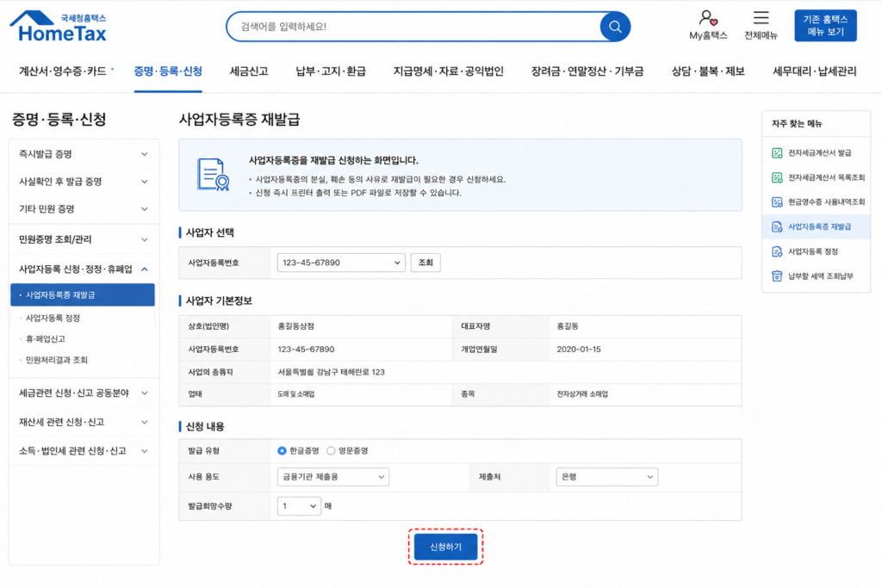Click 전자세금계산서 목록조회 icon
Screen dimensions: 882x588
[x=777, y=177]
